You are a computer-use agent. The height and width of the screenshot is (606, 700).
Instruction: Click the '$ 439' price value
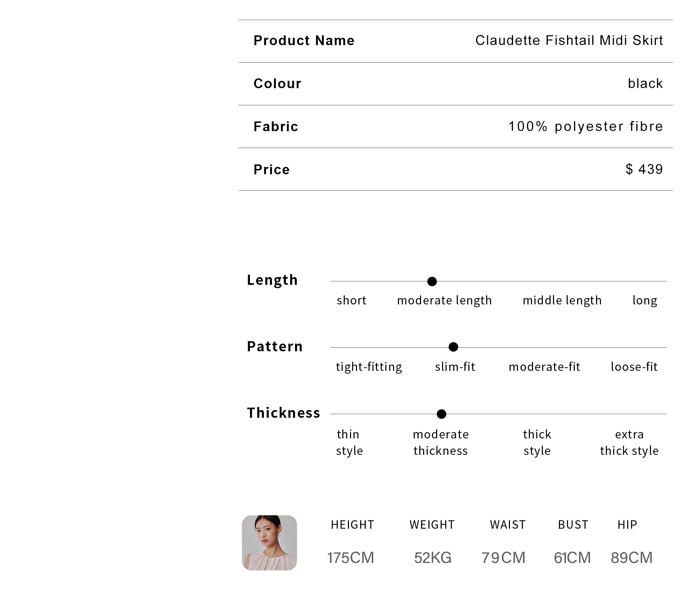pyautogui.click(x=644, y=169)
